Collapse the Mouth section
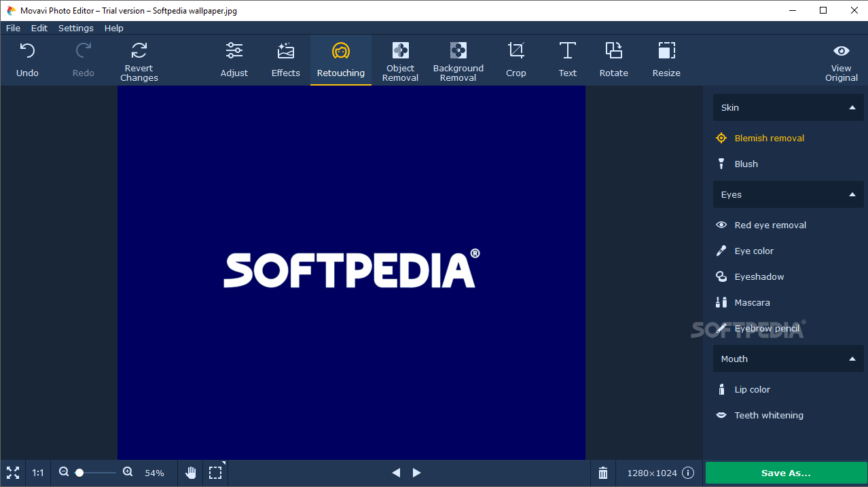This screenshot has height=487, width=868. tap(789, 359)
